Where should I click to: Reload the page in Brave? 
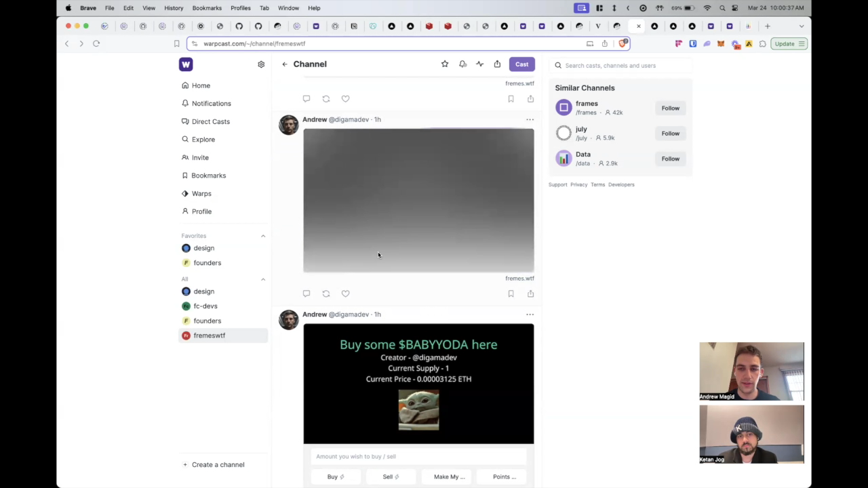coord(96,43)
